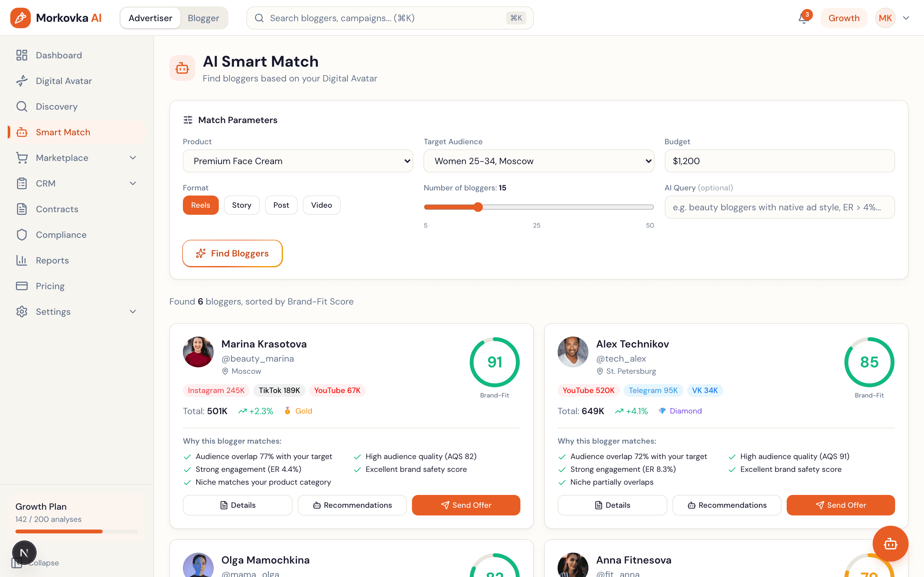The image size is (924, 577).
Task: Enable the Post format
Action: coord(281,205)
